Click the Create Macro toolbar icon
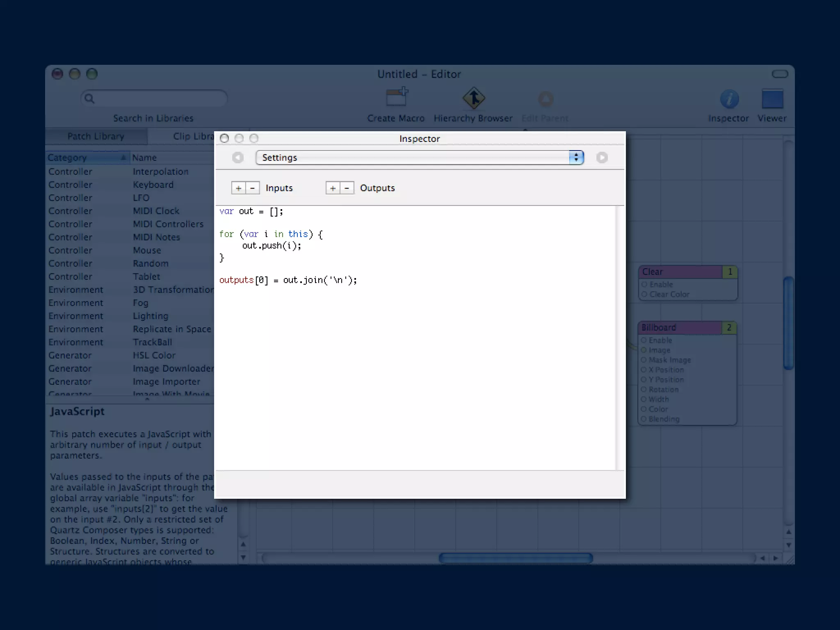 pyautogui.click(x=396, y=98)
